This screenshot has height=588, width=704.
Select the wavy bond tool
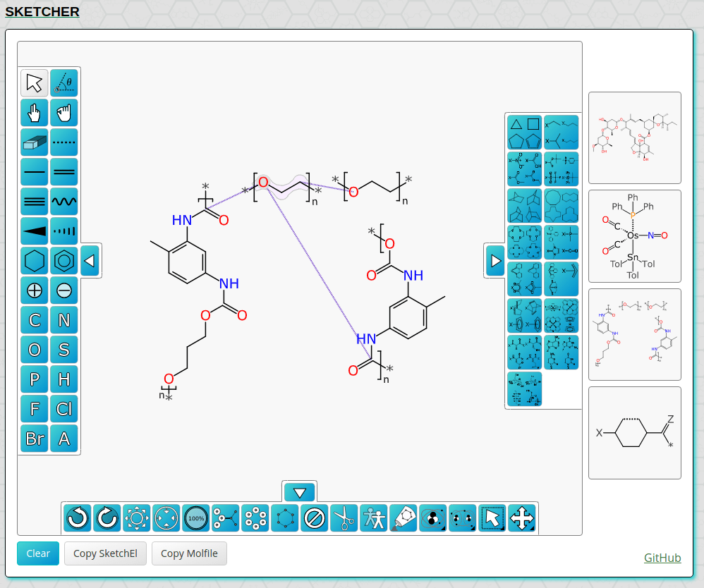(x=64, y=201)
